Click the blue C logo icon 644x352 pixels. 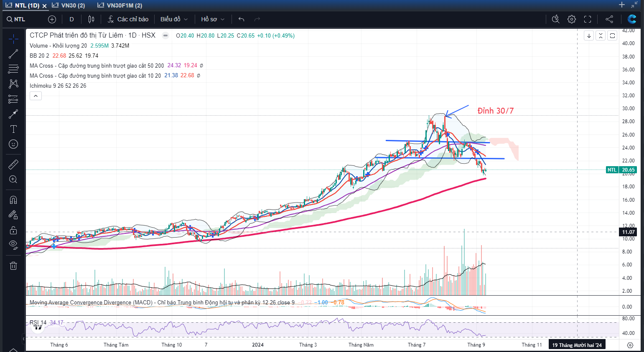coord(632,19)
